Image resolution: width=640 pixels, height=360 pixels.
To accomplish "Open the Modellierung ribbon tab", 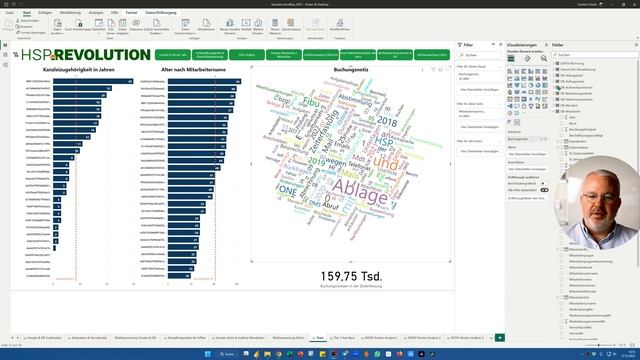I will point(70,13).
